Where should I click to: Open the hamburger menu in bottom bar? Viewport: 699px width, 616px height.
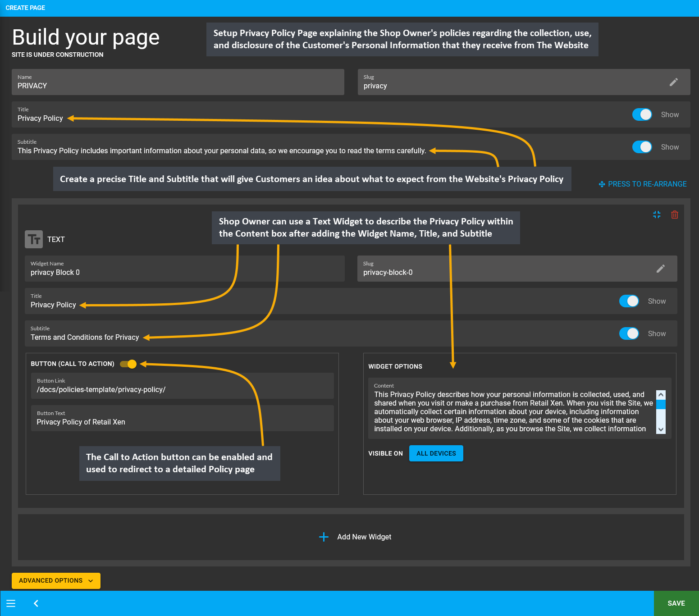(11, 603)
